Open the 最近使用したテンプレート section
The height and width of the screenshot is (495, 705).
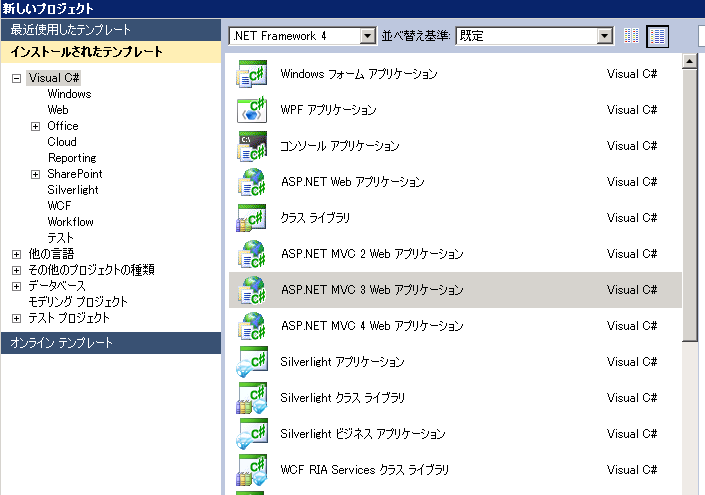pyautogui.click(x=111, y=30)
